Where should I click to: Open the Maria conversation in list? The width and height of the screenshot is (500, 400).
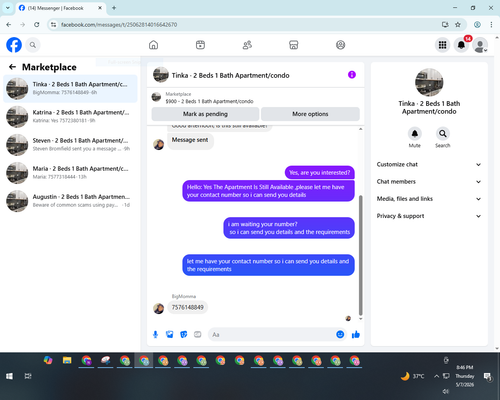click(x=70, y=173)
